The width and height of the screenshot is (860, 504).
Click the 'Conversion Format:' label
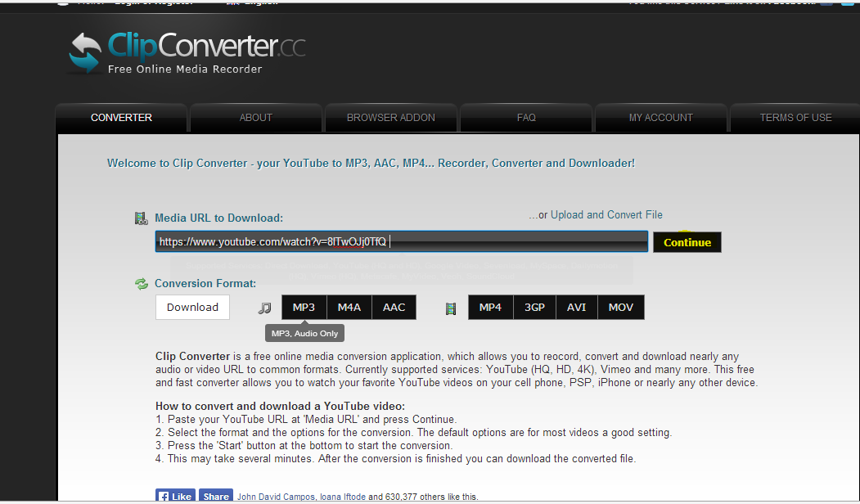(205, 284)
